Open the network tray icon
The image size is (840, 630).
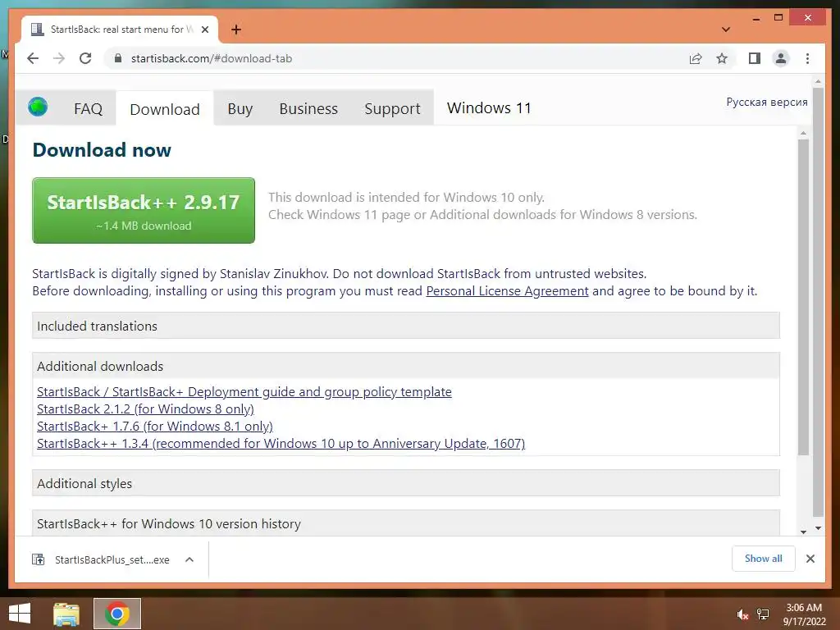click(x=763, y=614)
